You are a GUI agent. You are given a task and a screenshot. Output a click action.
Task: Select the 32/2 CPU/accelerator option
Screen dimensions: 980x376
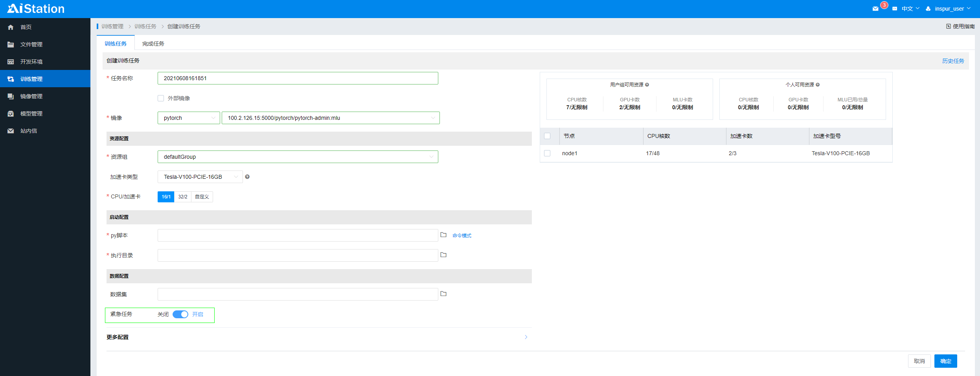tap(183, 197)
